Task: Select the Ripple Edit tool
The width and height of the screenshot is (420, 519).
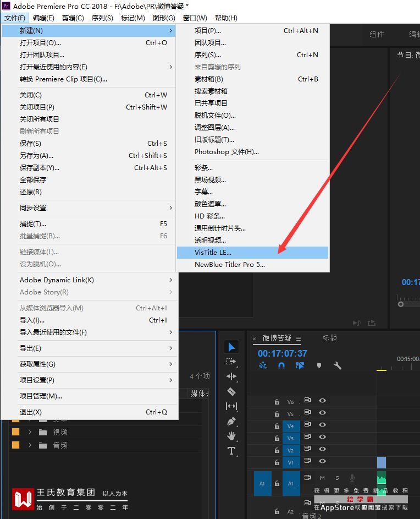Action: [231, 376]
